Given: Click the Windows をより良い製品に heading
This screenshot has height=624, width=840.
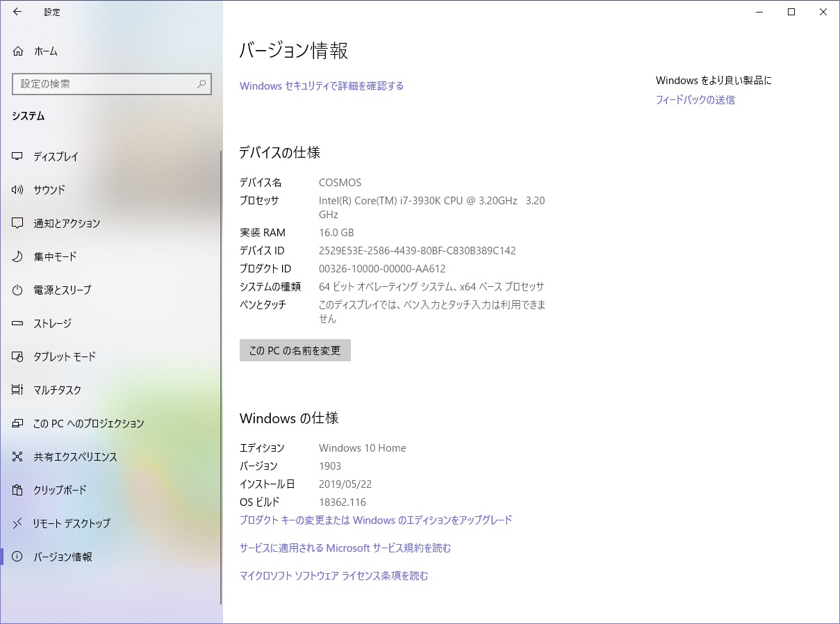Looking at the screenshot, I should pos(714,81).
